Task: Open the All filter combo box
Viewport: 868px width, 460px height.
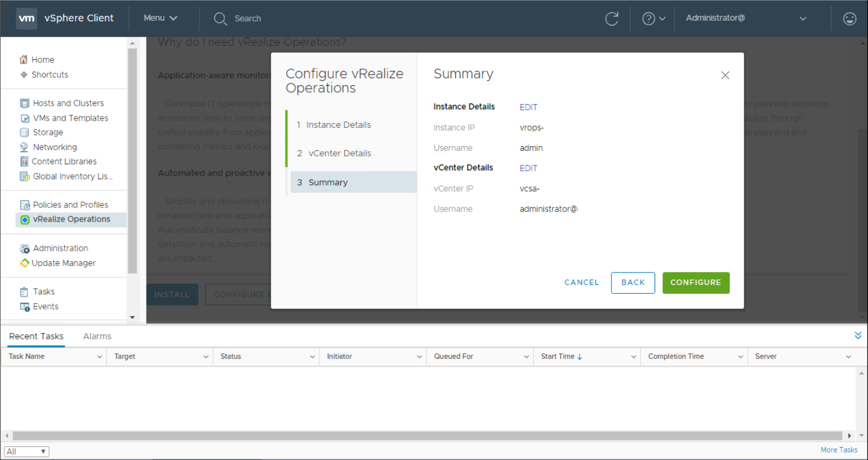Action: [27, 451]
